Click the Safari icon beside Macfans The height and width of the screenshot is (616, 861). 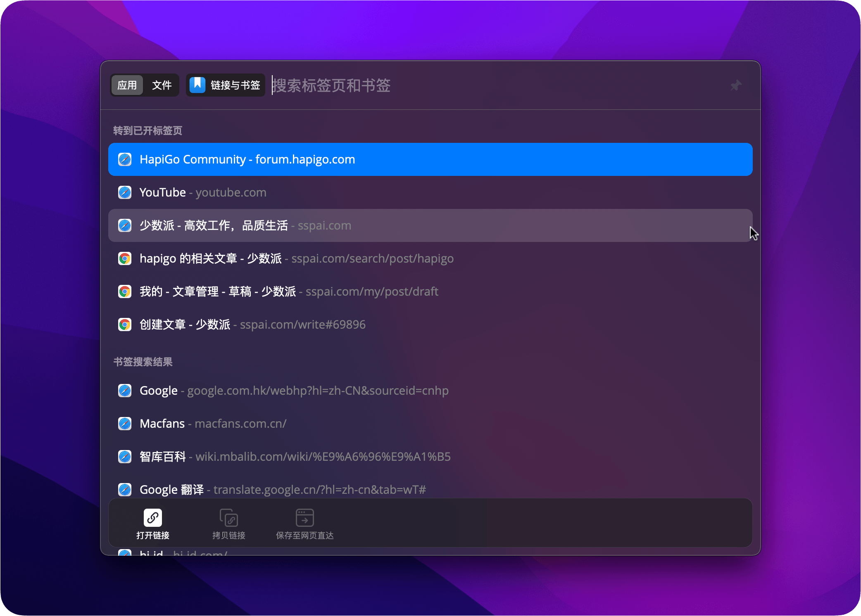[x=124, y=424]
